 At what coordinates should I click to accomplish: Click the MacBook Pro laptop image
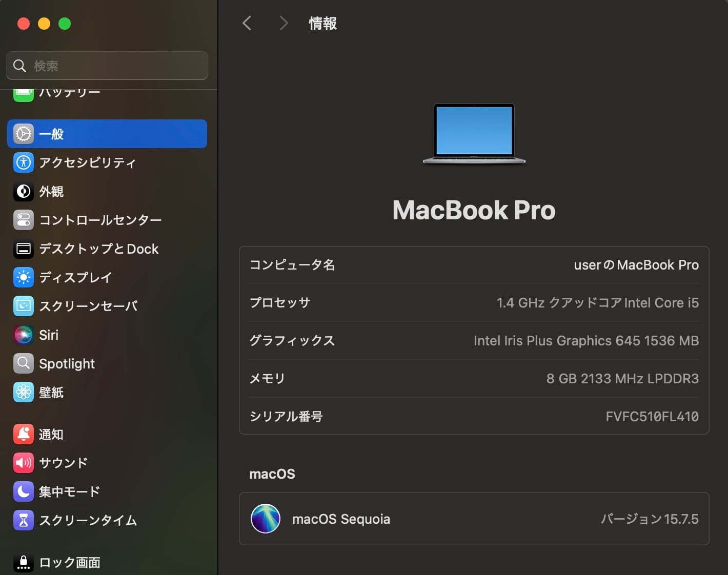click(x=474, y=134)
